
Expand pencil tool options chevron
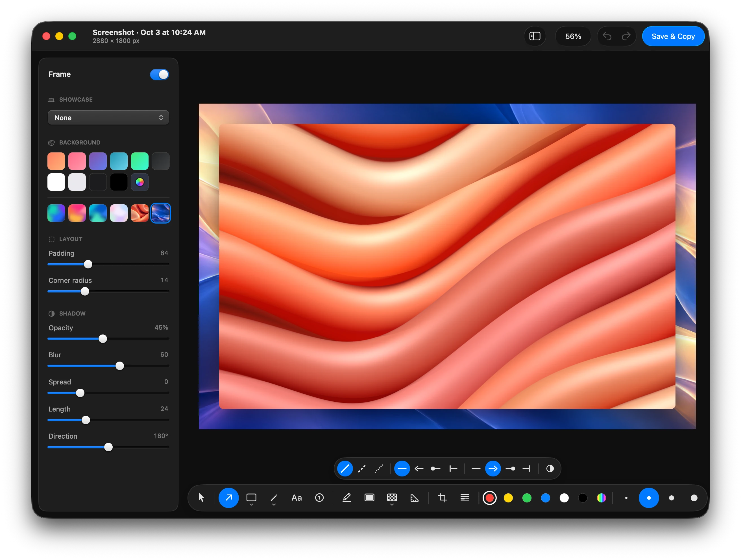coord(274,505)
